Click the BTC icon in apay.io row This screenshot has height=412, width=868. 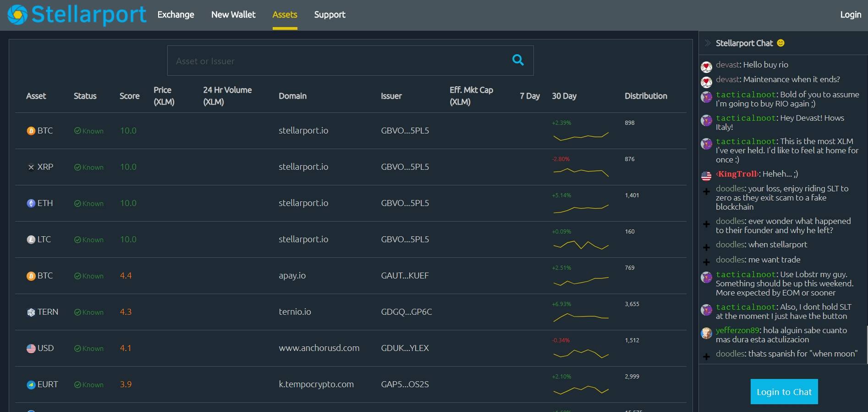tap(31, 276)
